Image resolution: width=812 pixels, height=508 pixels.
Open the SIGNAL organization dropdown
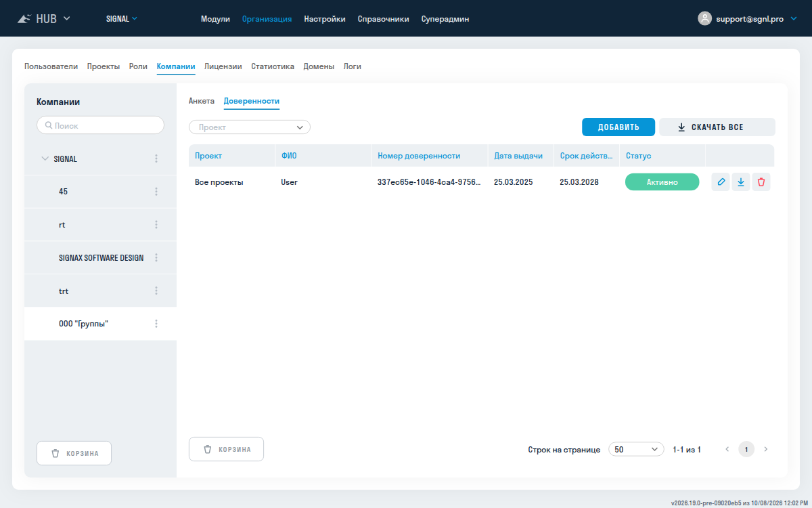pyautogui.click(x=122, y=18)
